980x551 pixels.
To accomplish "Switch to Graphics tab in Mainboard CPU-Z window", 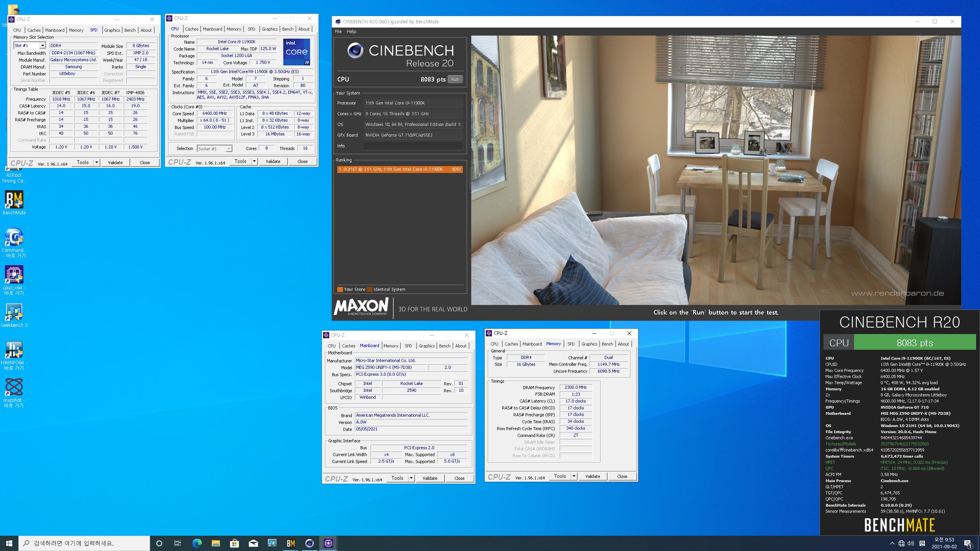I will (426, 346).
